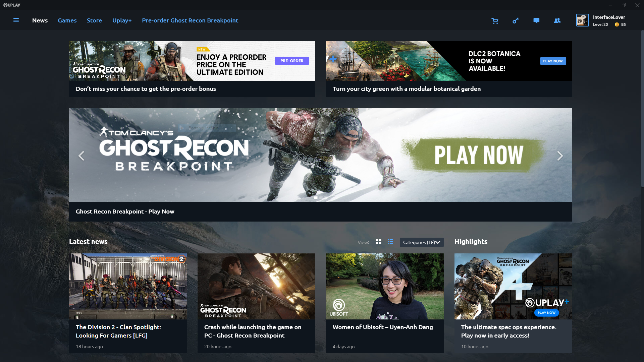Click 'Crash while launching the game' headline

pyautogui.click(x=253, y=331)
